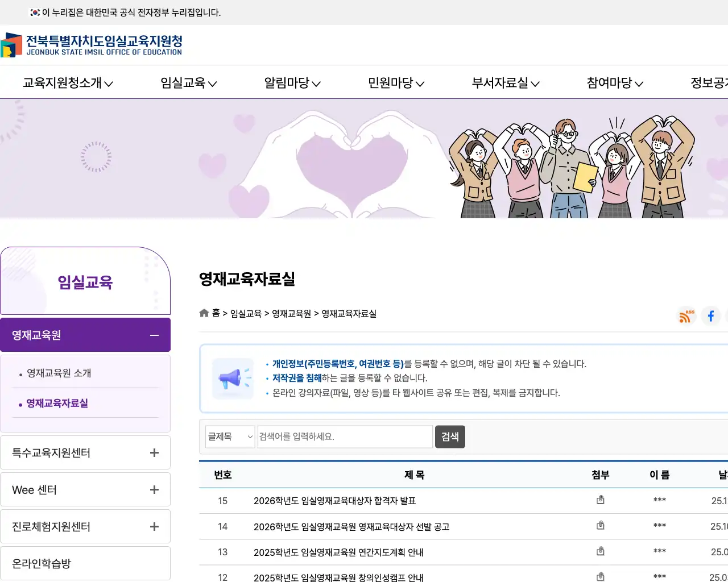Click the RSS feed icon
This screenshot has width=728, height=582.
[686, 316]
